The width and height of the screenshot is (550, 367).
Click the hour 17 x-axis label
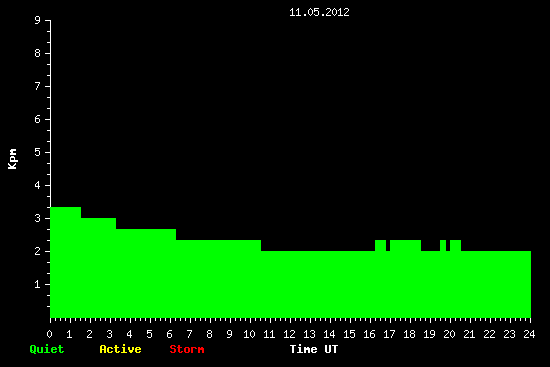point(389,334)
